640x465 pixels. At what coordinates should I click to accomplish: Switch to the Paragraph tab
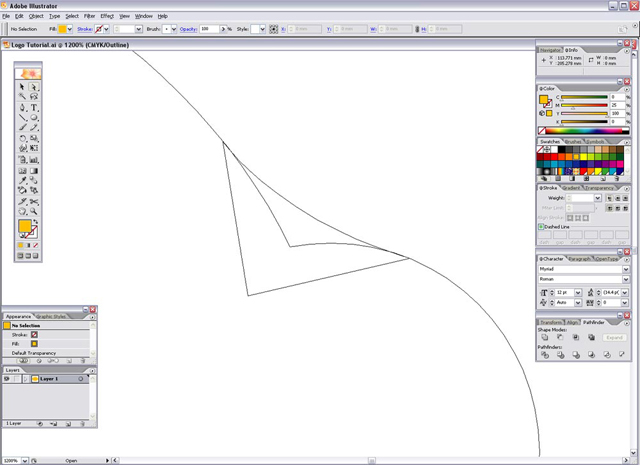point(579,259)
